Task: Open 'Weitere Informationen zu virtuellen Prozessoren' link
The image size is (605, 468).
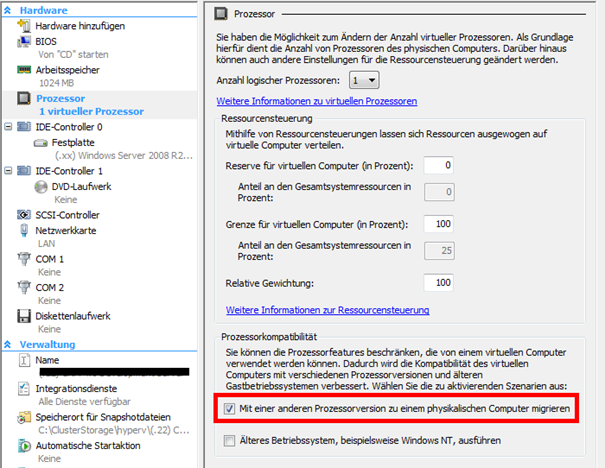Action: click(x=317, y=101)
